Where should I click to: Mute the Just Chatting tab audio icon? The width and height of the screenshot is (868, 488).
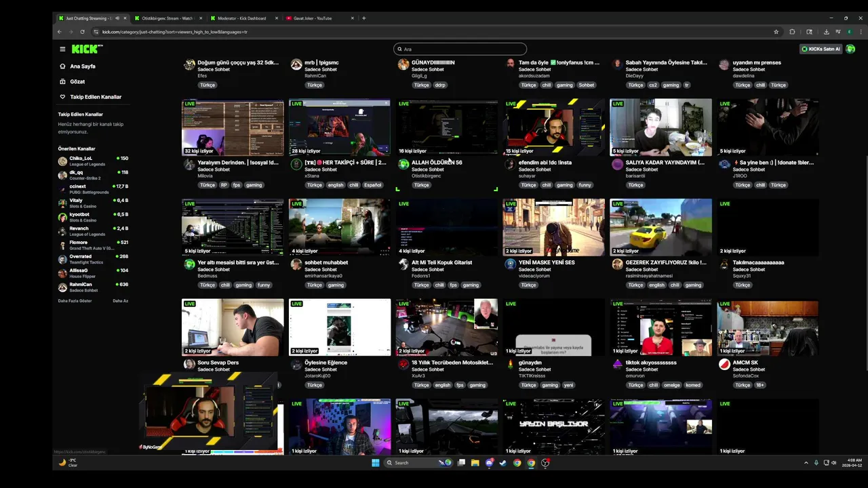tap(117, 18)
